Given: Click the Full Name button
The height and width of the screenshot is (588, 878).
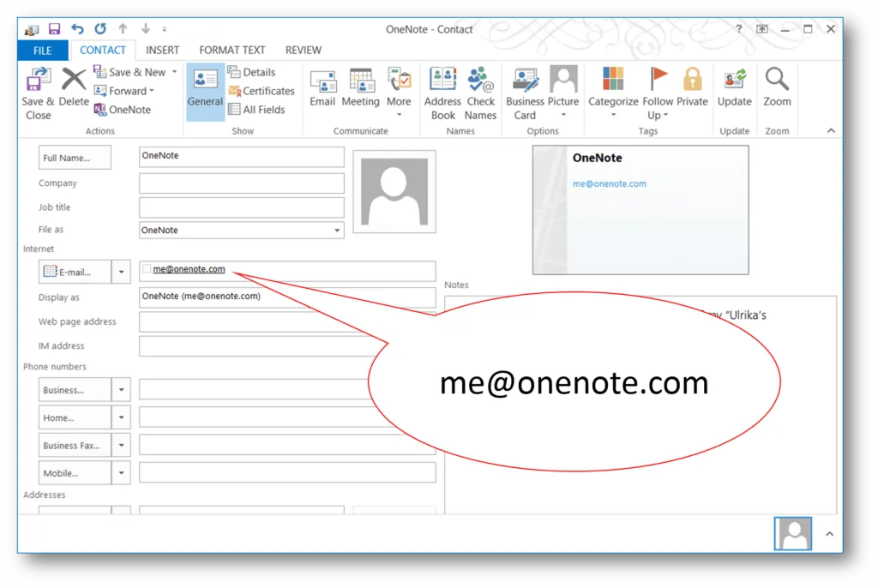Looking at the screenshot, I should click(75, 157).
